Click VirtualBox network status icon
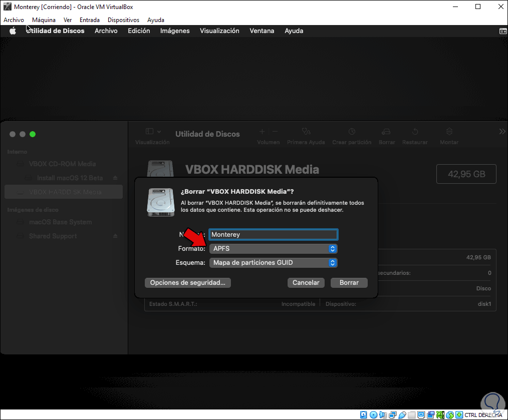508x420 pixels. tap(393, 415)
